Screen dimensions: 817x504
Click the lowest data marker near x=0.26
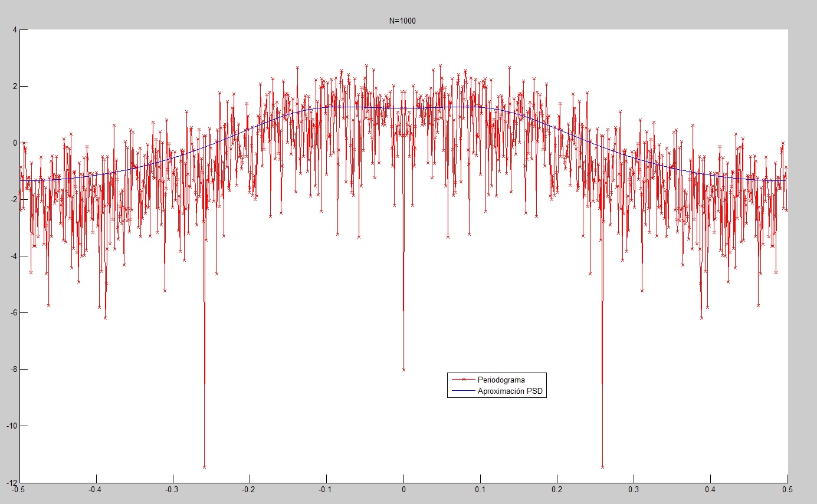(x=602, y=466)
